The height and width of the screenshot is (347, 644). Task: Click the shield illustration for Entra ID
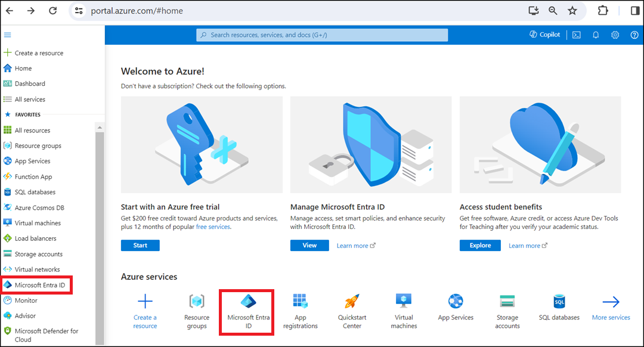pos(371,144)
